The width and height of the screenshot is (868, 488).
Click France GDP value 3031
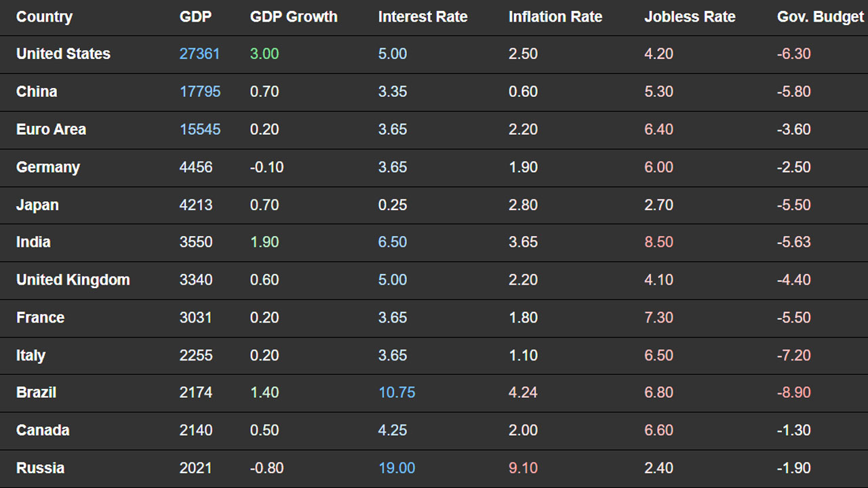click(196, 318)
